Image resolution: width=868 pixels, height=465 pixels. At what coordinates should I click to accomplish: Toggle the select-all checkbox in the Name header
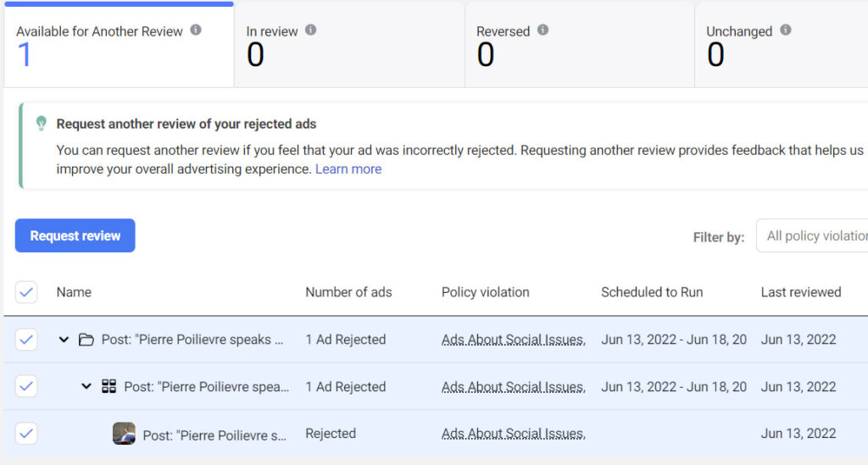[26, 292]
